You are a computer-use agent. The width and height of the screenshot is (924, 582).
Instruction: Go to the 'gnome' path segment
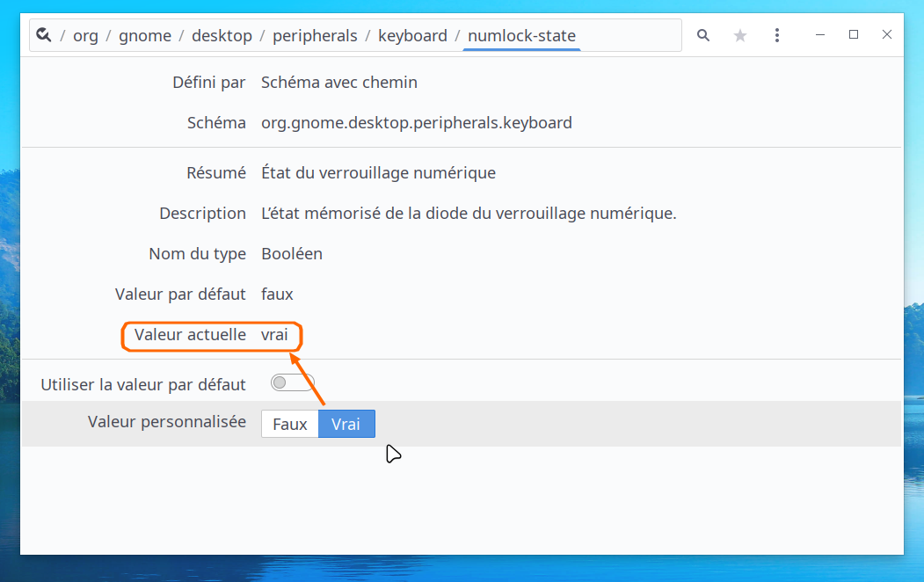(144, 36)
